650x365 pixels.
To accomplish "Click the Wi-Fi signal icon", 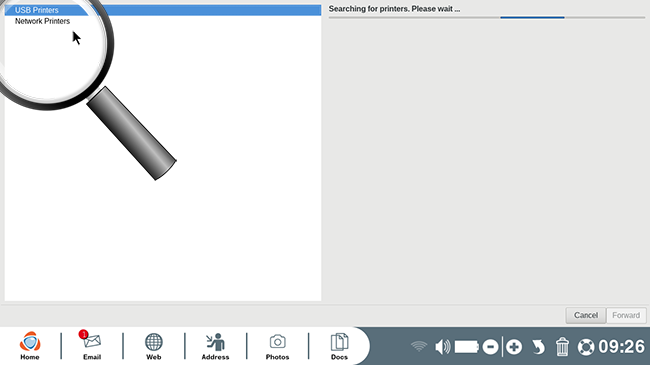I will (419, 346).
